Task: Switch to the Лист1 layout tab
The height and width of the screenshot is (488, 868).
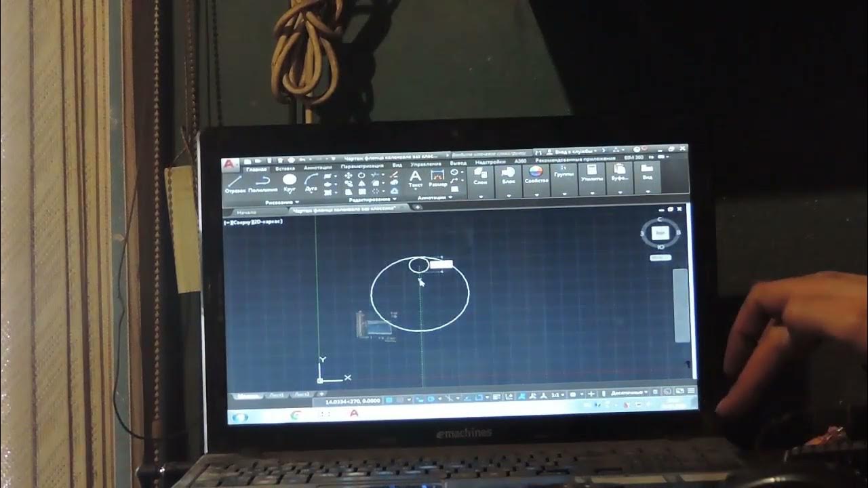Action: pos(276,394)
